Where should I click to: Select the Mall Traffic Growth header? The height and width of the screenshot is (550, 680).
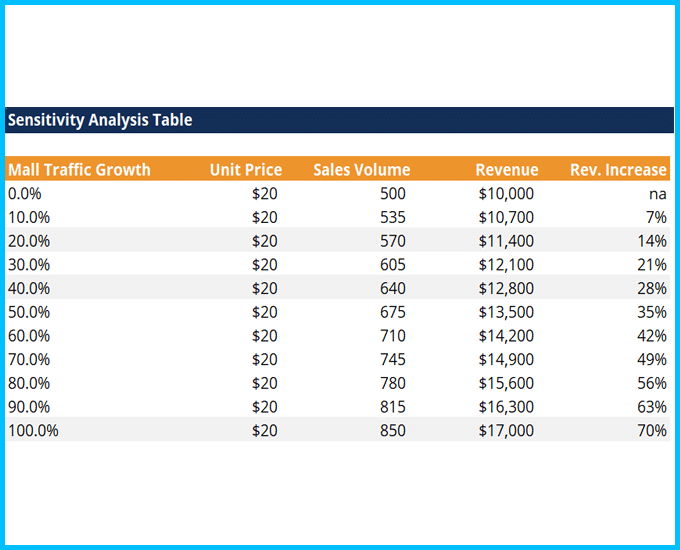coord(79,169)
